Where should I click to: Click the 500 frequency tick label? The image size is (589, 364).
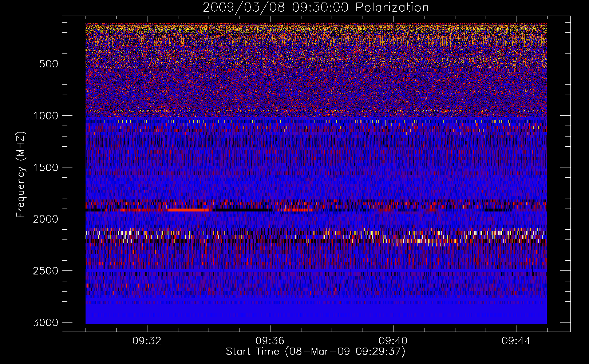[x=49, y=64]
